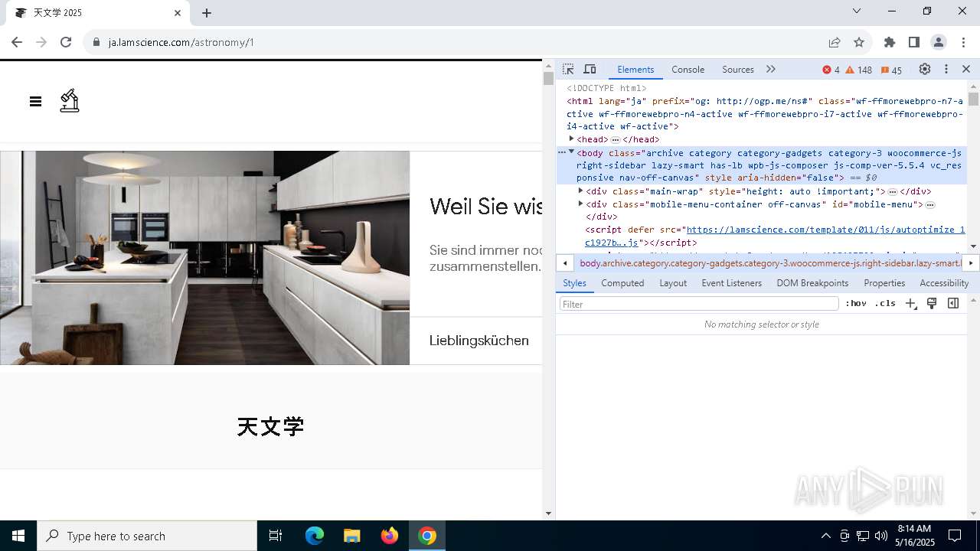Open the Chrome profile avatar
This screenshot has height=551, width=980.
coord(939,42)
